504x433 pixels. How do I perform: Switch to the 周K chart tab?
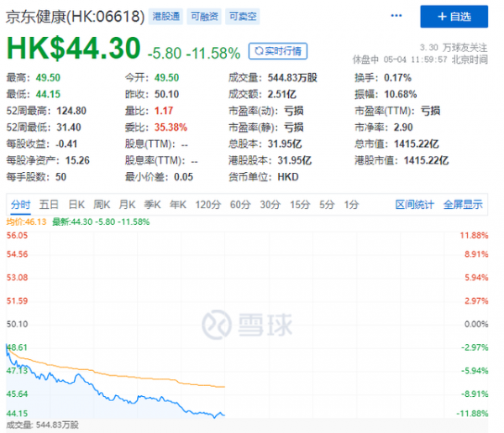coord(102,205)
